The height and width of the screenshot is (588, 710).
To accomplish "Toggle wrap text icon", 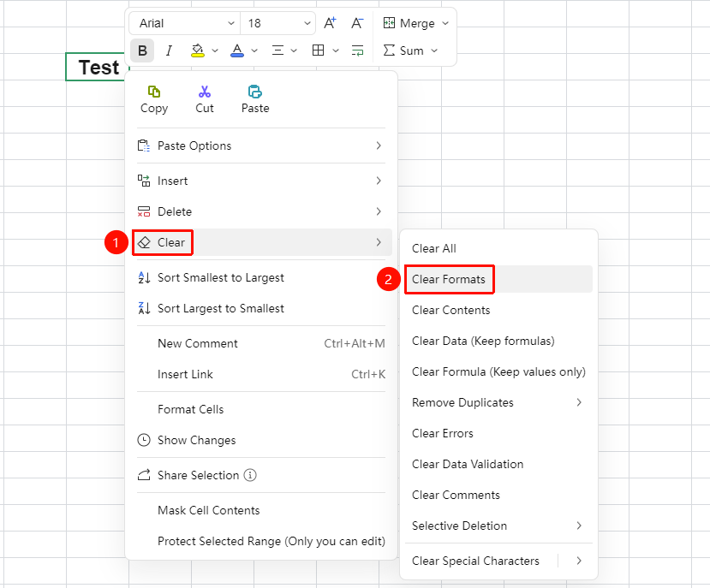I will (358, 50).
